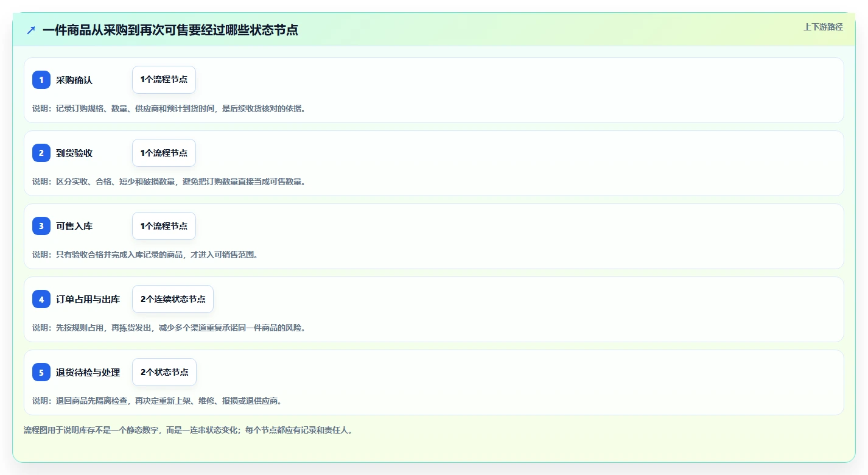Select the 可售入库 step title

pyautogui.click(x=74, y=227)
